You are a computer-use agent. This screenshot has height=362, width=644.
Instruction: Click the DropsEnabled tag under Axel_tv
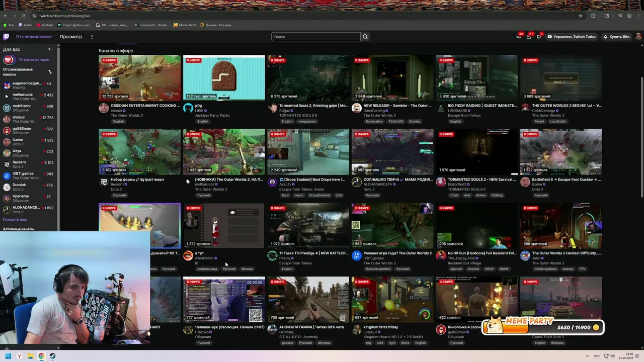pyautogui.click(x=319, y=195)
